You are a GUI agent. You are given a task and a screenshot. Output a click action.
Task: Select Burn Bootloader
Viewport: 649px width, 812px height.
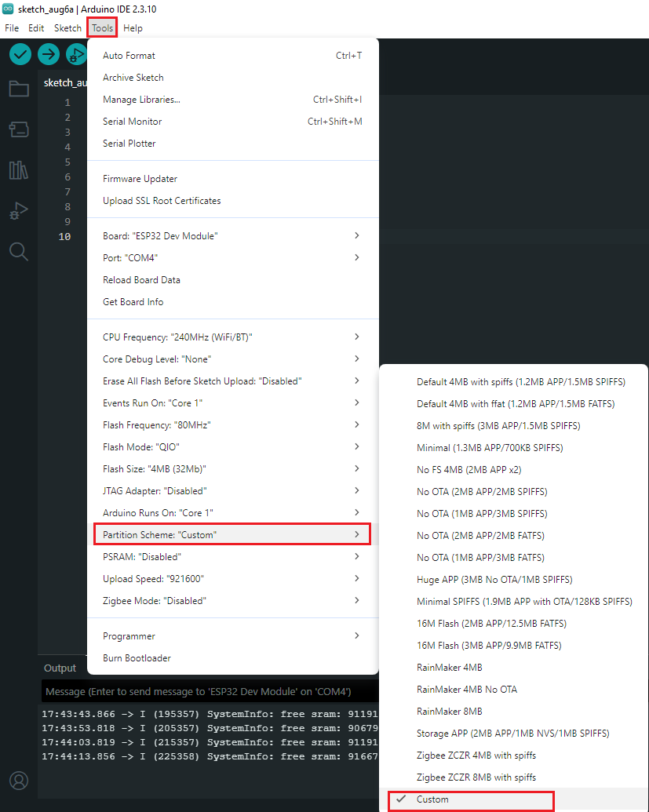click(233, 657)
